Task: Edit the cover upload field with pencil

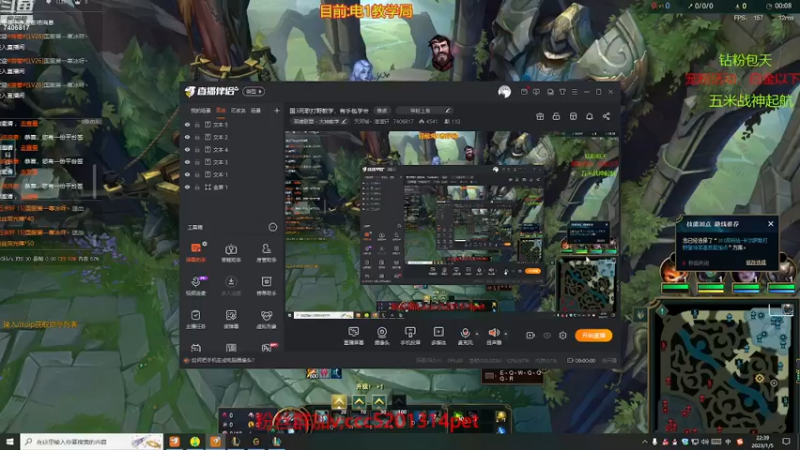Action: [x=424, y=111]
